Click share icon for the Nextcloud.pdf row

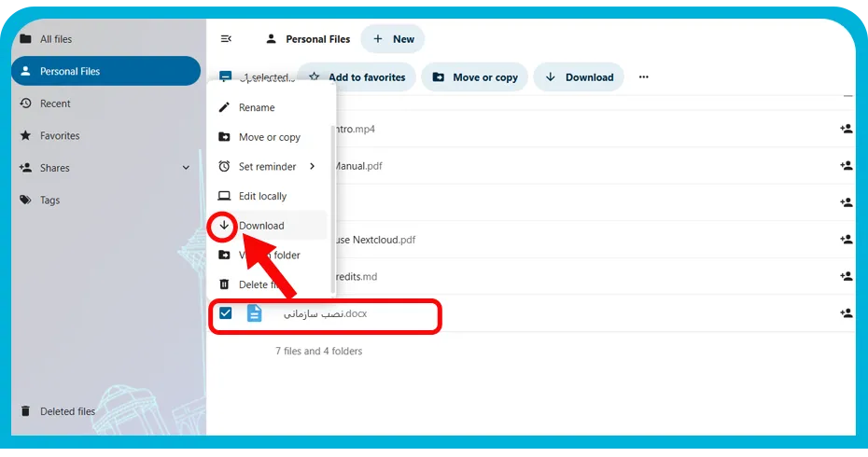click(x=846, y=240)
